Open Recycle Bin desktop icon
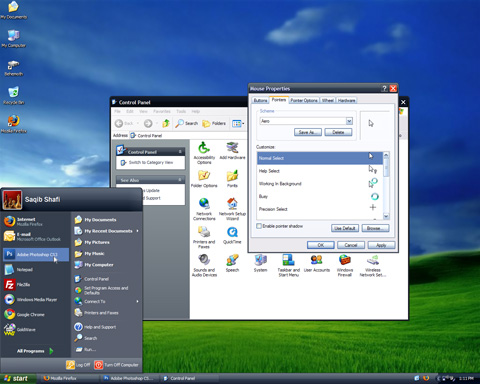This screenshot has width=480, height=384. click(x=14, y=95)
